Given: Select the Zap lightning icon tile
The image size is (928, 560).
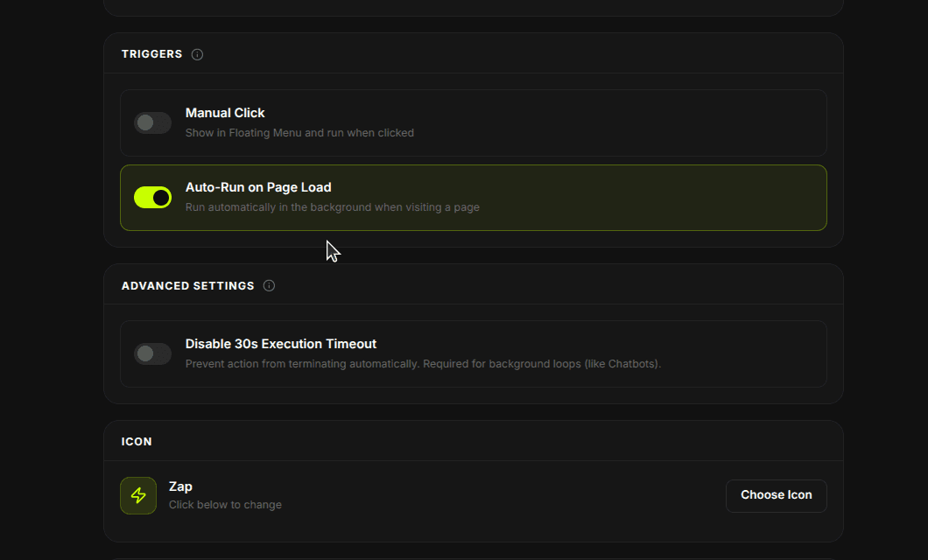Looking at the screenshot, I should tap(138, 495).
